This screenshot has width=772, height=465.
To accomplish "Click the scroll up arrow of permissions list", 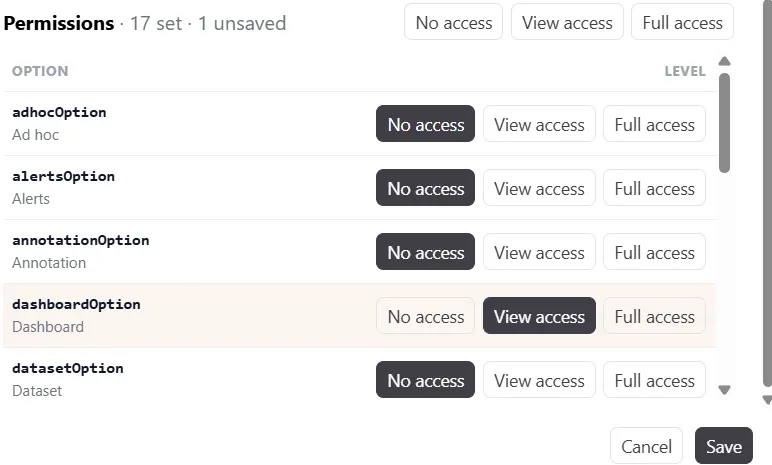I will click(724, 62).
